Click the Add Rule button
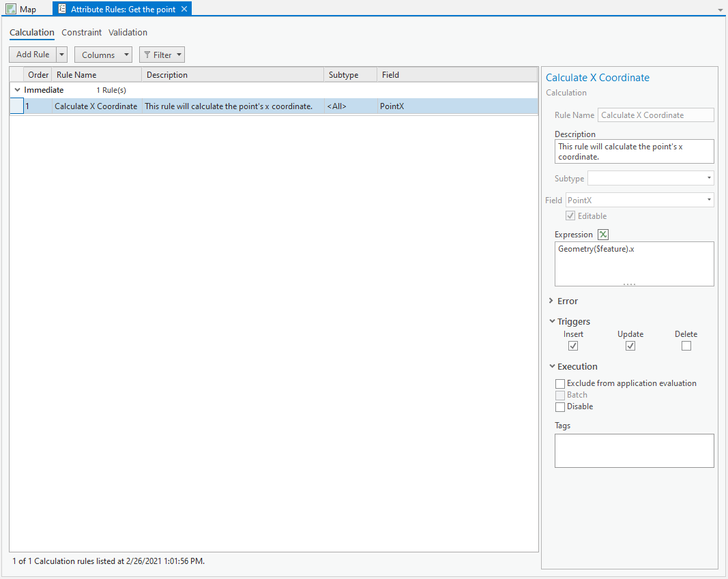 [31, 55]
